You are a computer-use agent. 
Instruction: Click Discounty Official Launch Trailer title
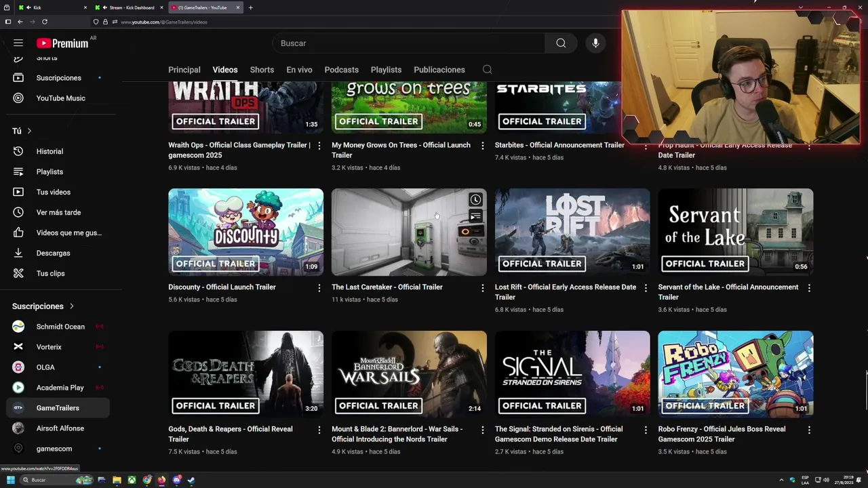222,287
